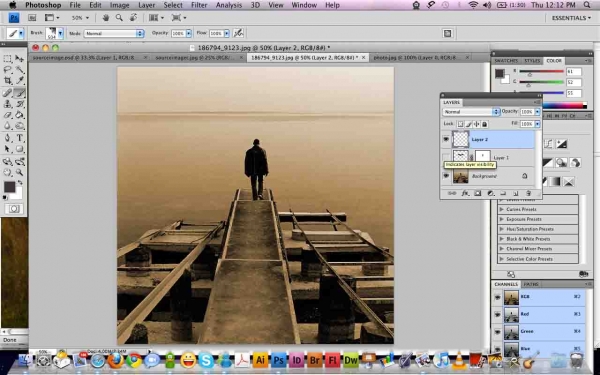Choose the Eraser tool
This screenshot has width=600, height=375.
point(8,115)
